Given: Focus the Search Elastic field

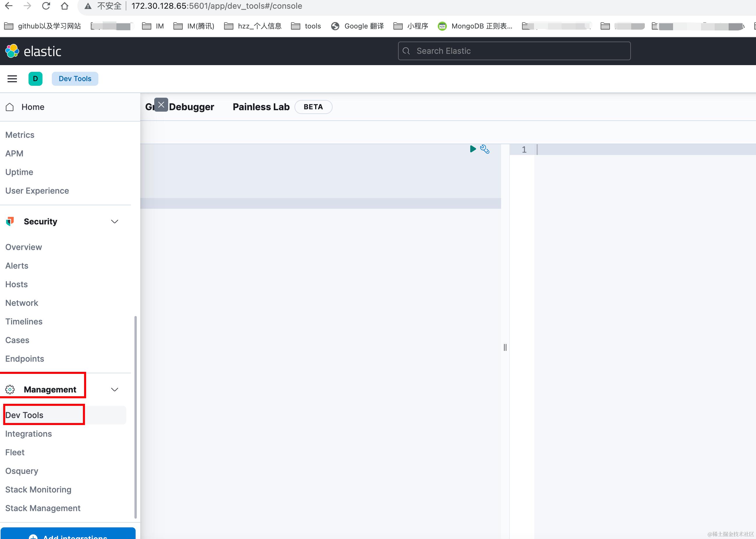Looking at the screenshot, I should point(514,51).
